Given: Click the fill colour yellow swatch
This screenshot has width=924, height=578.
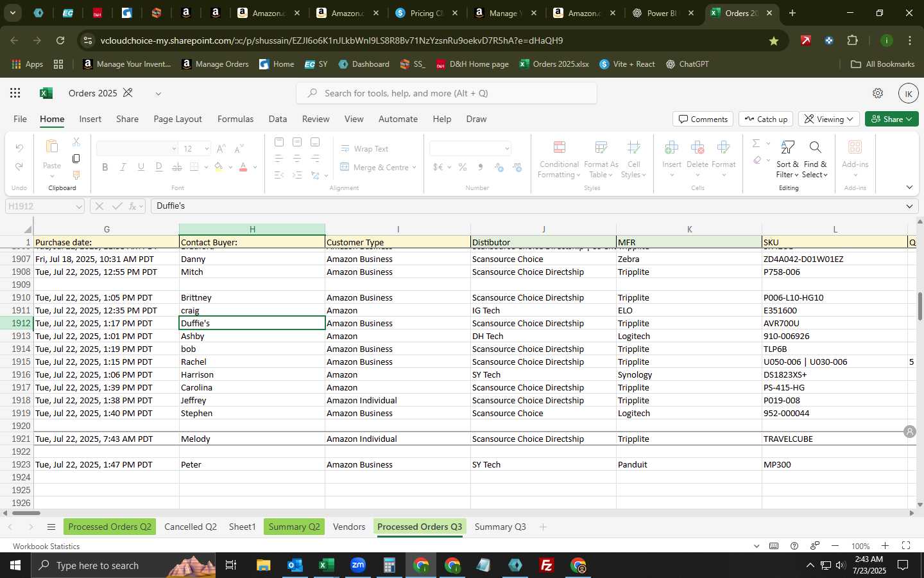Looking at the screenshot, I should coord(219,167).
